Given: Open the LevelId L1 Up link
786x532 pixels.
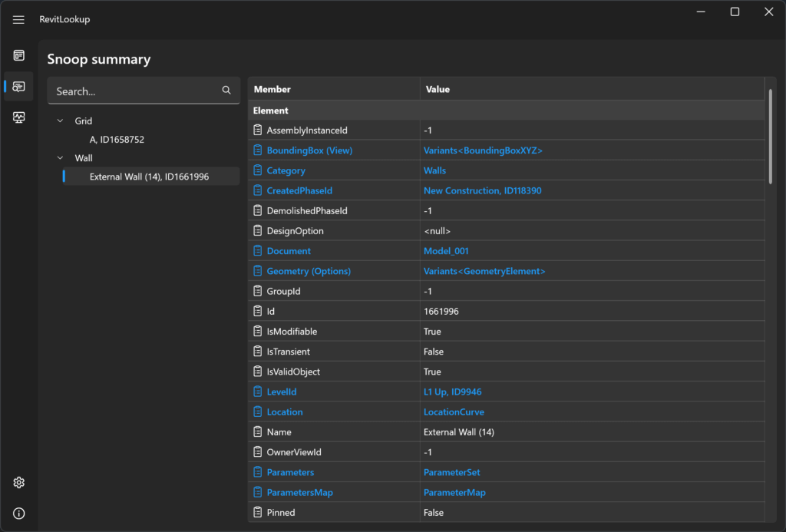Looking at the screenshot, I should click(452, 392).
